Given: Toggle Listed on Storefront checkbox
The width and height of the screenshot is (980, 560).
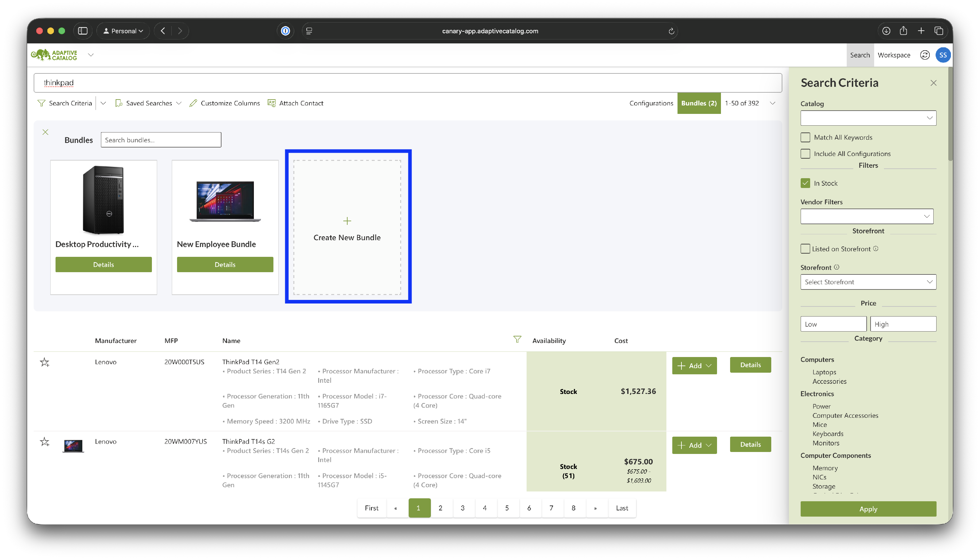Looking at the screenshot, I should [x=805, y=249].
